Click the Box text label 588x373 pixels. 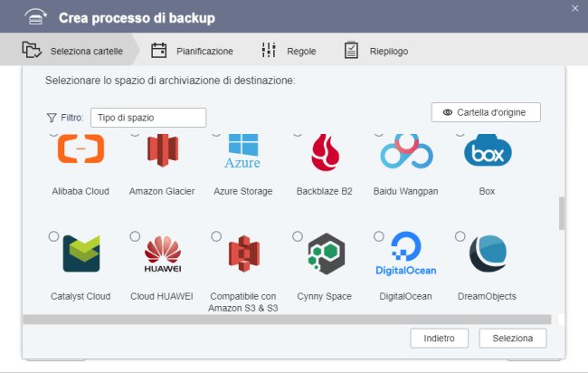[487, 191]
